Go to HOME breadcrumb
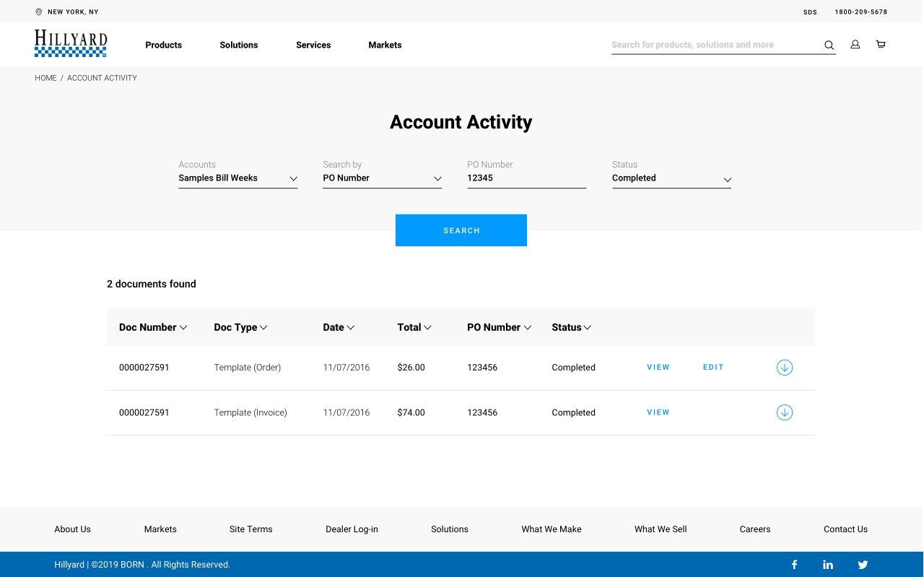 point(45,78)
